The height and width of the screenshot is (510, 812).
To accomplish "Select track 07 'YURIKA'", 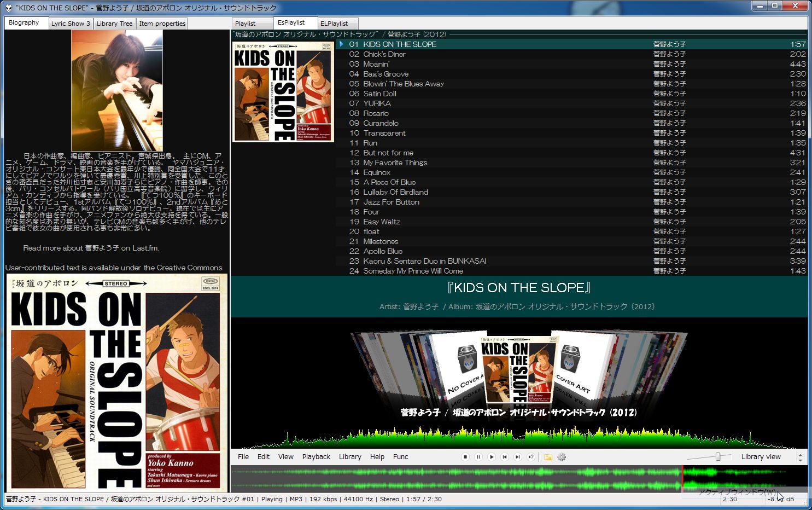I will coord(572,103).
